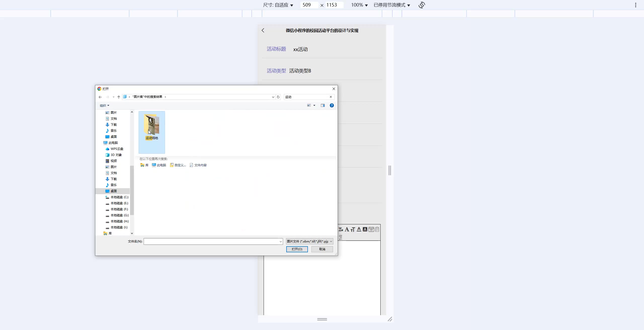Toggle the preview pane icon

(323, 105)
